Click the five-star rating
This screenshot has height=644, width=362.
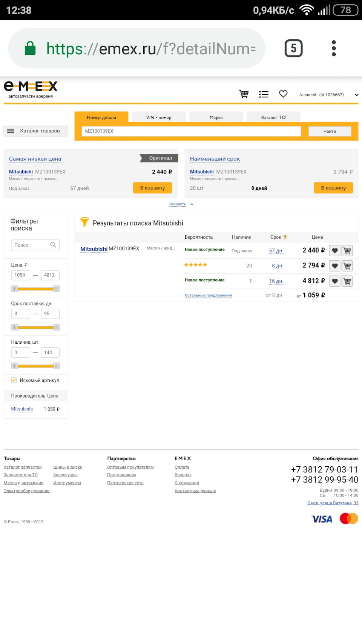[x=195, y=265]
